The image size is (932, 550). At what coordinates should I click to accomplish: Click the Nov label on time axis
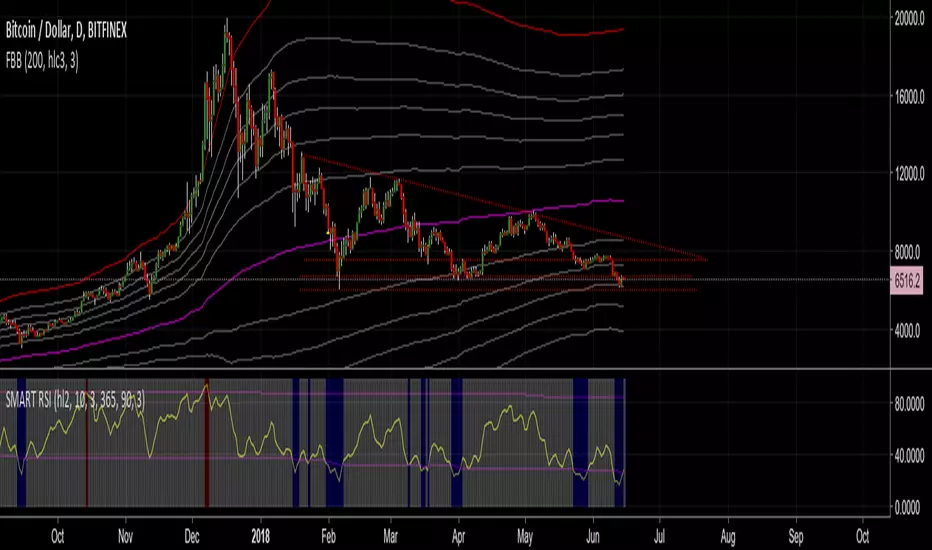point(125,536)
